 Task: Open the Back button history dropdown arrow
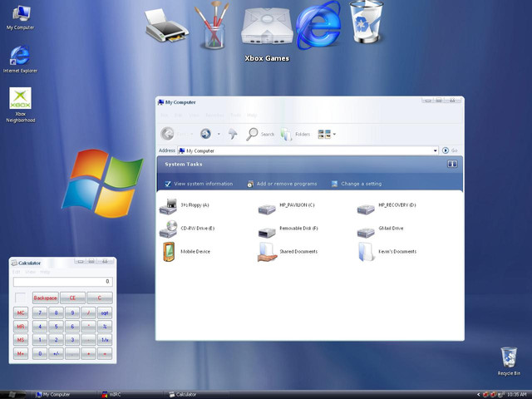[192, 134]
